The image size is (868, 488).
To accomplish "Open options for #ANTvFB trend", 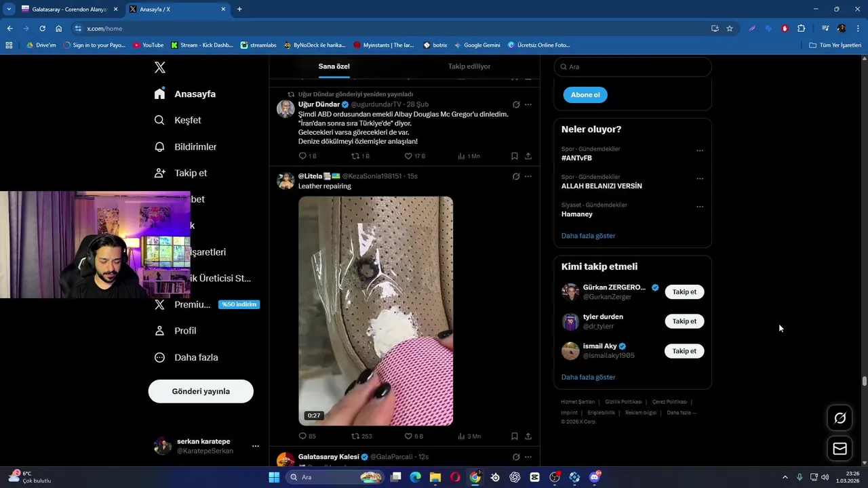I will (700, 150).
